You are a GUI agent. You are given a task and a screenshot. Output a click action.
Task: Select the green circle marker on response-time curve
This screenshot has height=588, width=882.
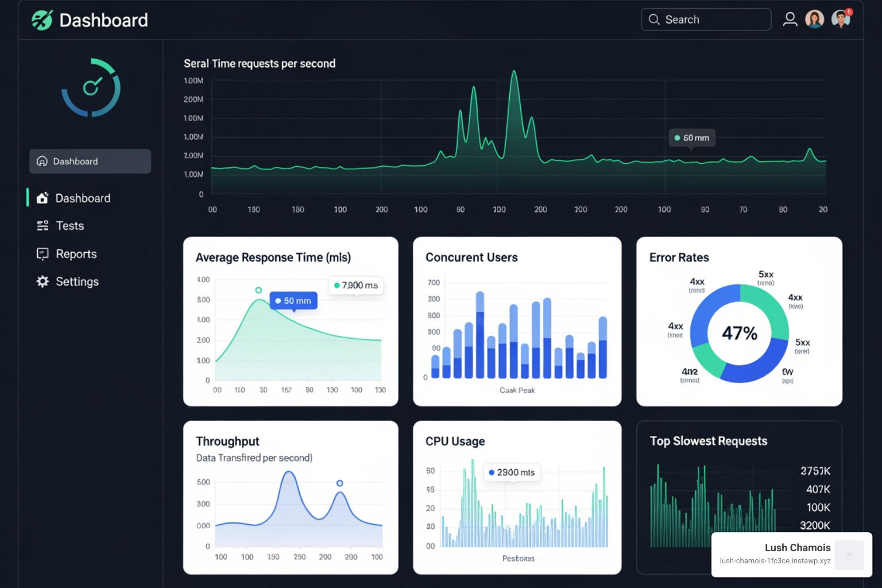tap(258, 290)
